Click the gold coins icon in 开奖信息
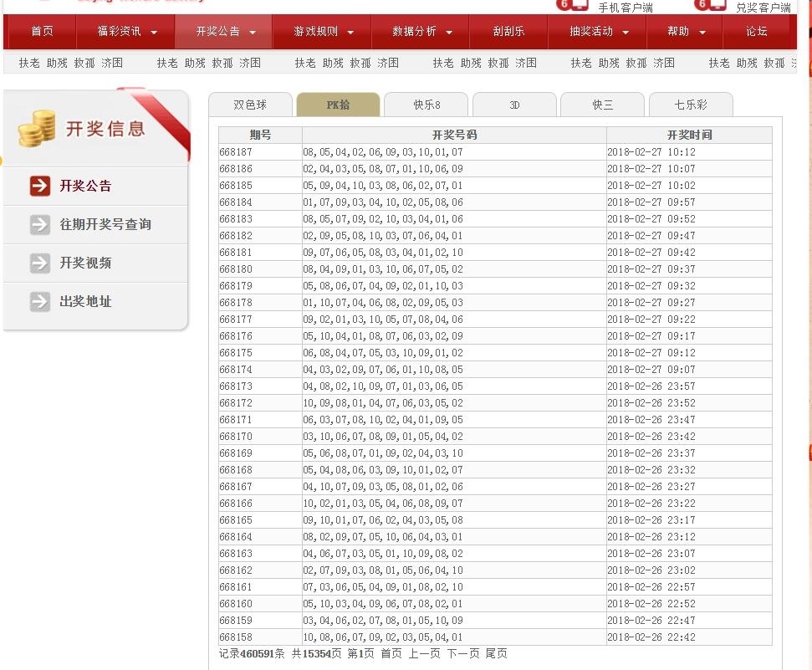 [x=36, y=128]
